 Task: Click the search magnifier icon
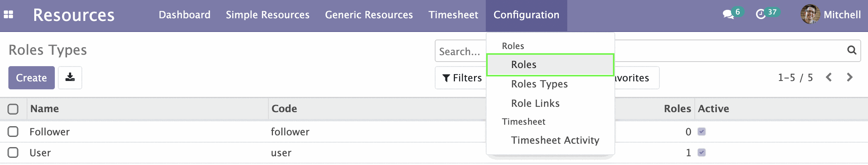852,50
